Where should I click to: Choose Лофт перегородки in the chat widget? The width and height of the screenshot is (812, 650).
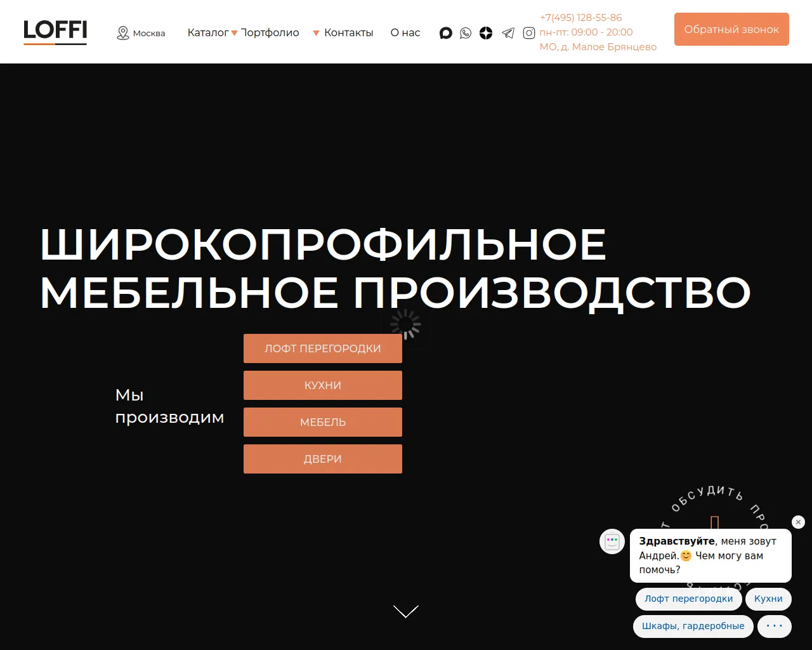point(688,599)
